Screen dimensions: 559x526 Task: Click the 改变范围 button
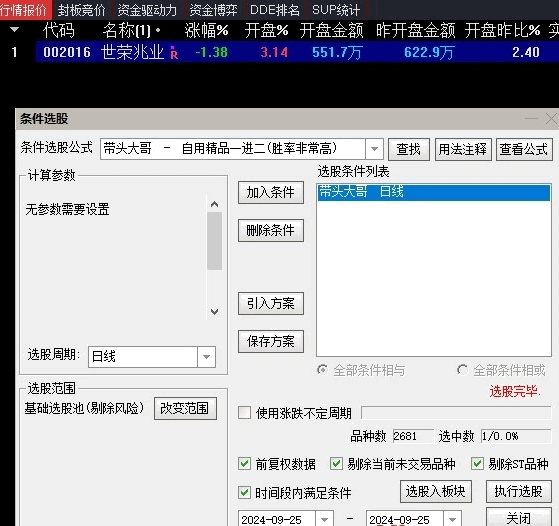[x=185, y=408]
